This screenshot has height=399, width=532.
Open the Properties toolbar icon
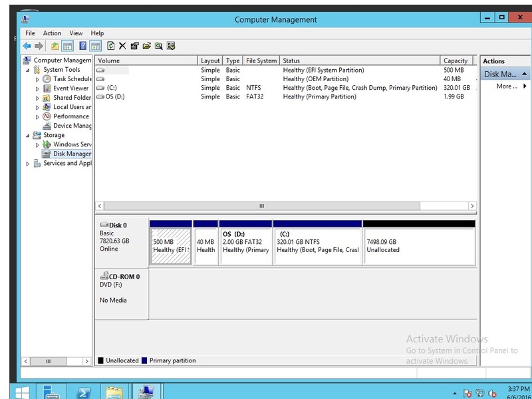pyautogui.click(x=134, y=46)
